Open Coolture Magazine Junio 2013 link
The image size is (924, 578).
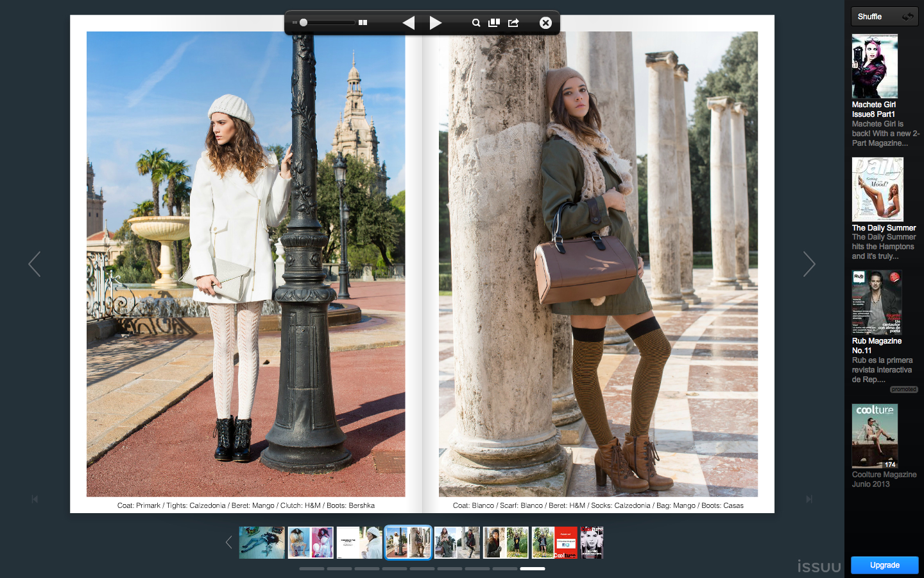(884, 479)
